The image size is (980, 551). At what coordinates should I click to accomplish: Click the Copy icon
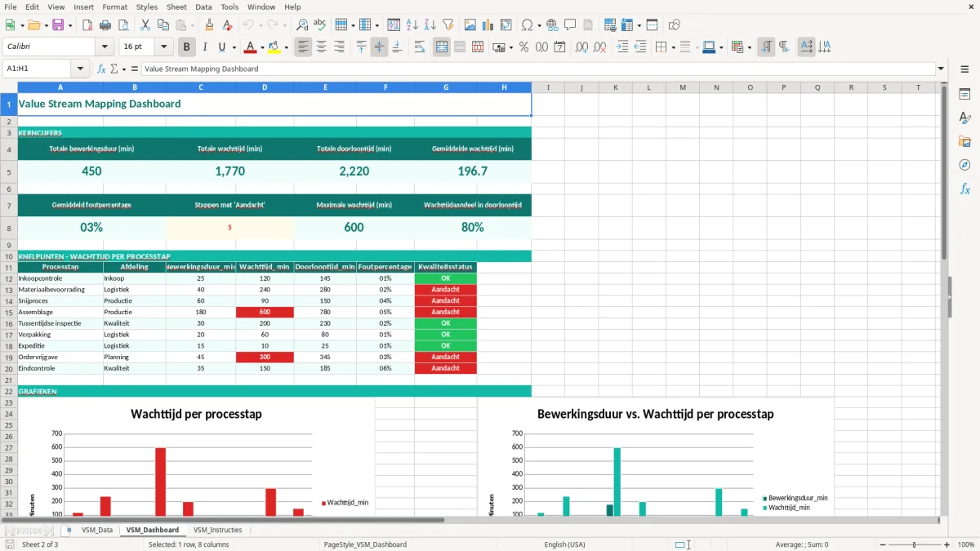click(x=163, y=25)
